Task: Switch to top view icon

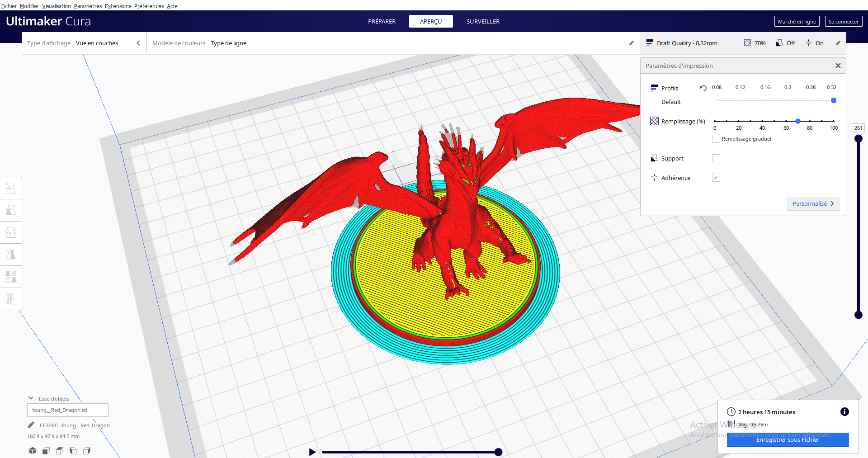Action: pos(60,451)
